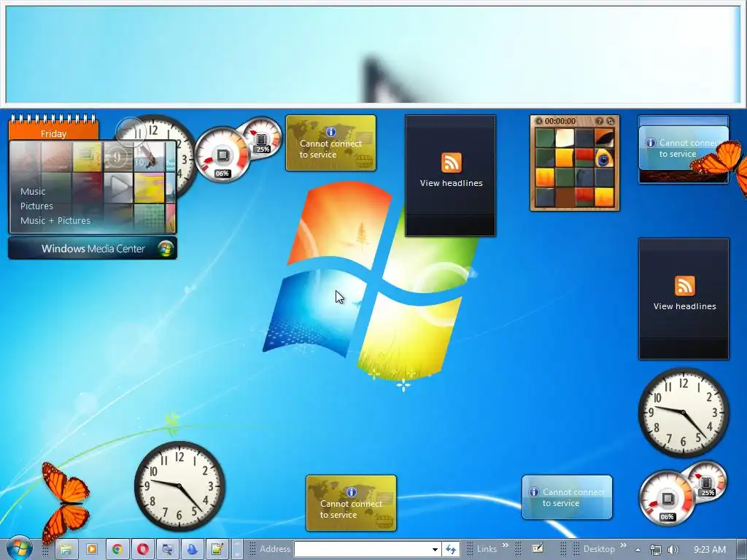Click the play-arrow thumbnail in Media Center gadget

[x=118, y=187]
